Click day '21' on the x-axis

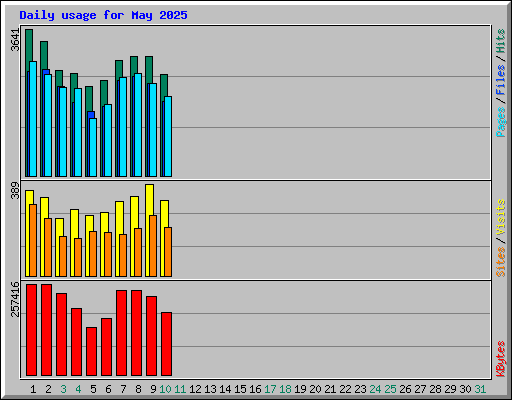(330, 389)
